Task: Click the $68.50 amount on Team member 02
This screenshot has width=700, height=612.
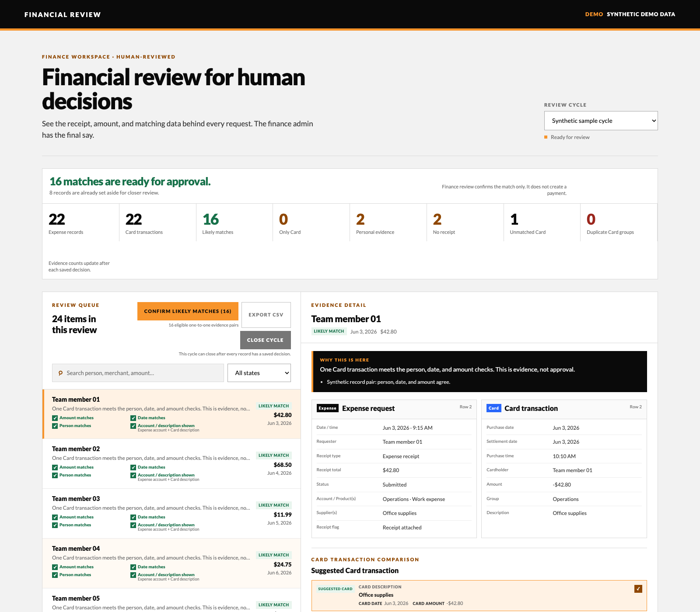Action: tap(283, 465)
